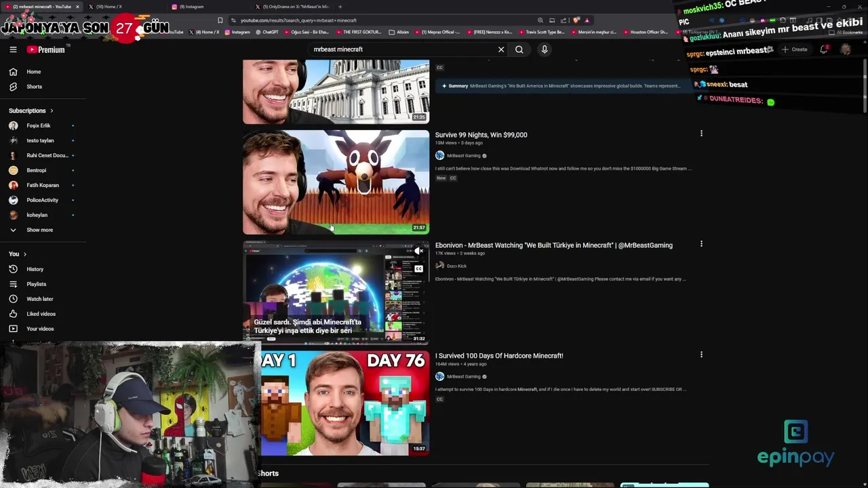Screen dimensions: 868x488
Task: Click the magnifier search button
Action: pos(519,49)
